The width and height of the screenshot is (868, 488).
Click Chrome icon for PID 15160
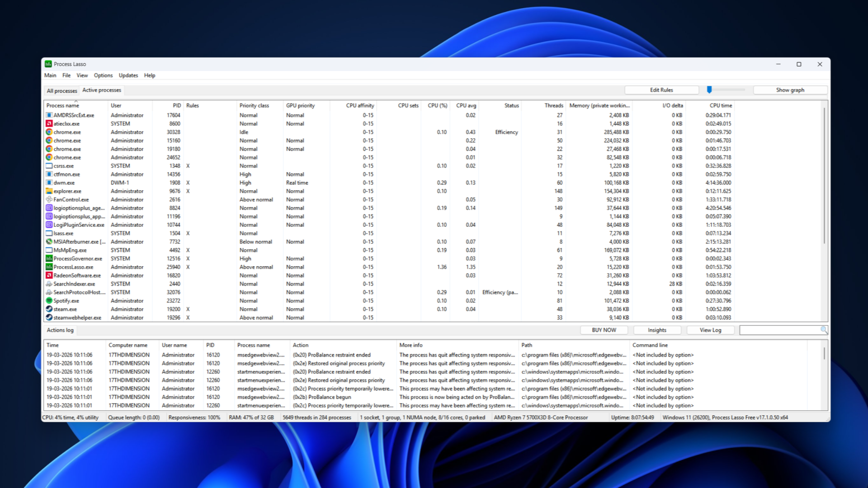pos(49,141)
